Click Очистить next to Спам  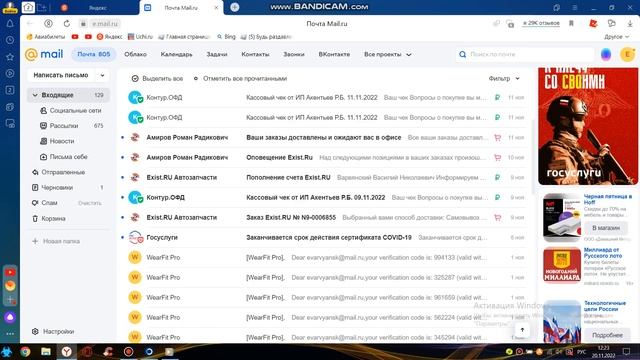[90, 203]
